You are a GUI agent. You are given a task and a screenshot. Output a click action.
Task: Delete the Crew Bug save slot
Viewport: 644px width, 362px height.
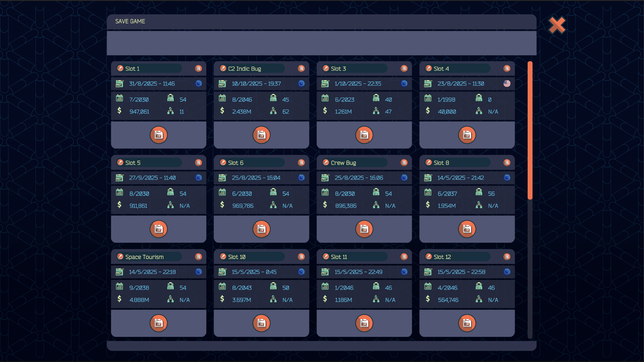click(404, 163)
